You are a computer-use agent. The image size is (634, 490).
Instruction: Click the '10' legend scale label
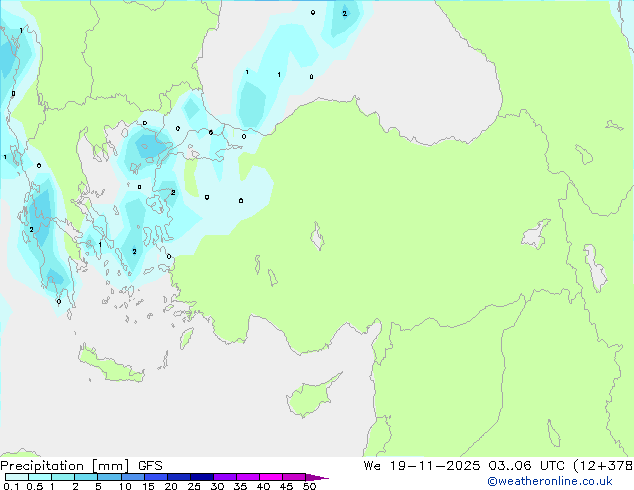(125, 486)
